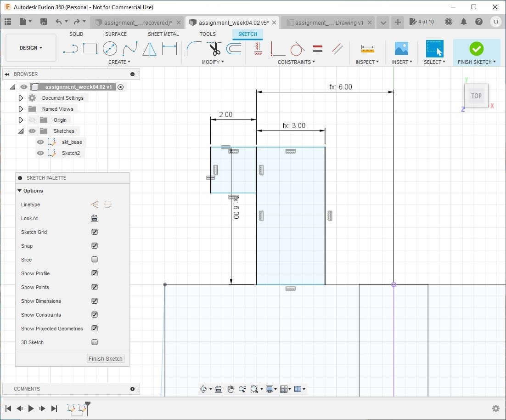Open the DESIGN workspace dropdown
This screenshot has height=420, width=506.
click(x=31, y=48)
